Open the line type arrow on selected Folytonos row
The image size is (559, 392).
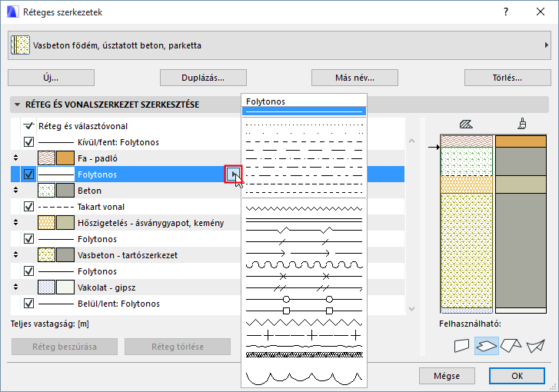point(233,174)
